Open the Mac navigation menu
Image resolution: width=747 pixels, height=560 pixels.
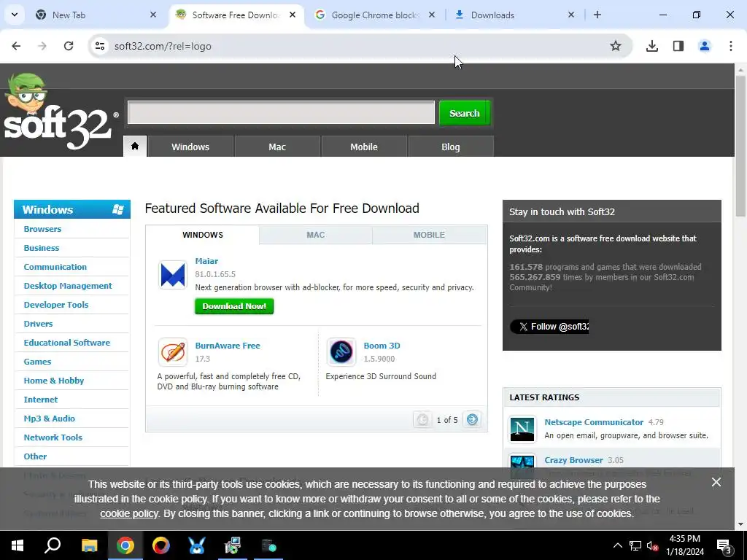277,147
